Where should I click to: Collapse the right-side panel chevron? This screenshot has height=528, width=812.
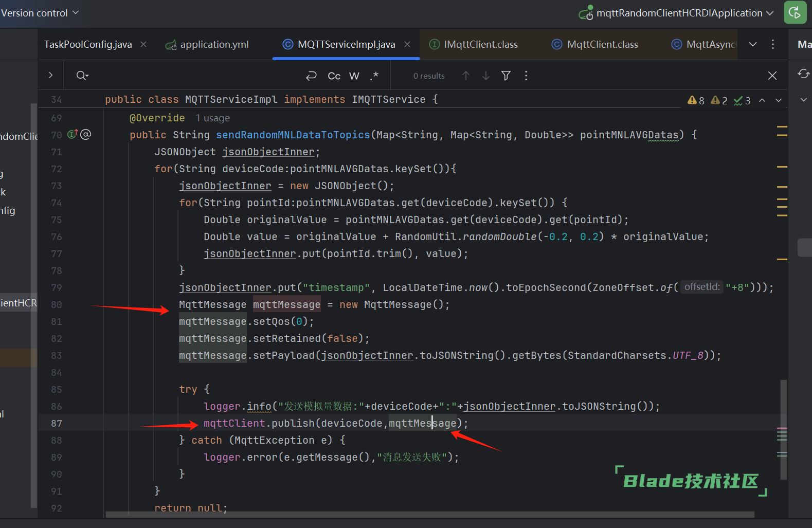803,100
